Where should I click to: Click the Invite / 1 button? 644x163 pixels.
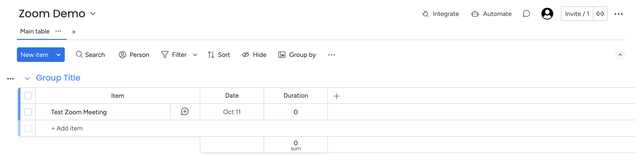(x=577, y=14)
